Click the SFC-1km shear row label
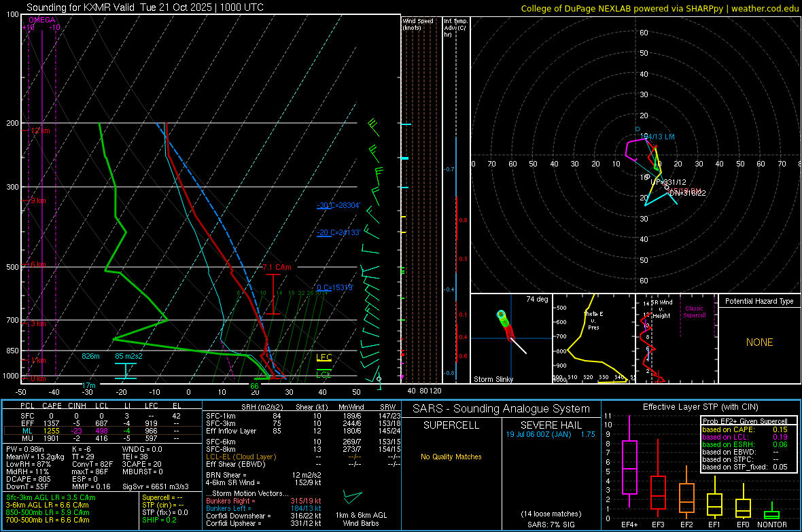This screenshot has width=802, height=532. tap(220, 416)
